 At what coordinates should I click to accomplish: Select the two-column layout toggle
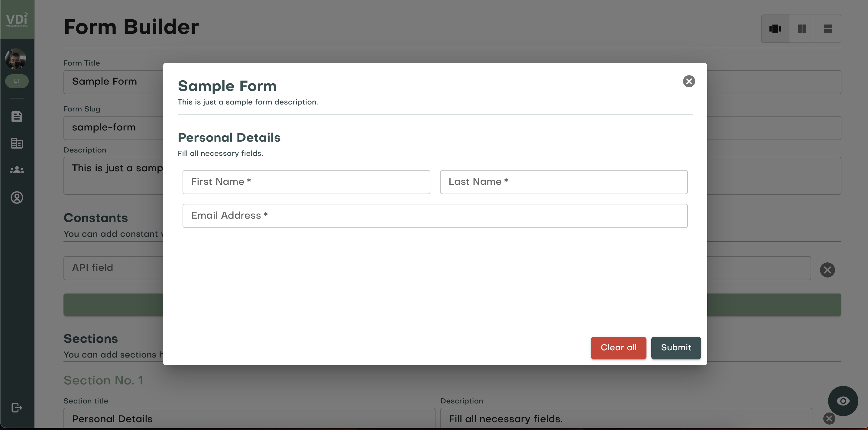[x=802, y=29]
